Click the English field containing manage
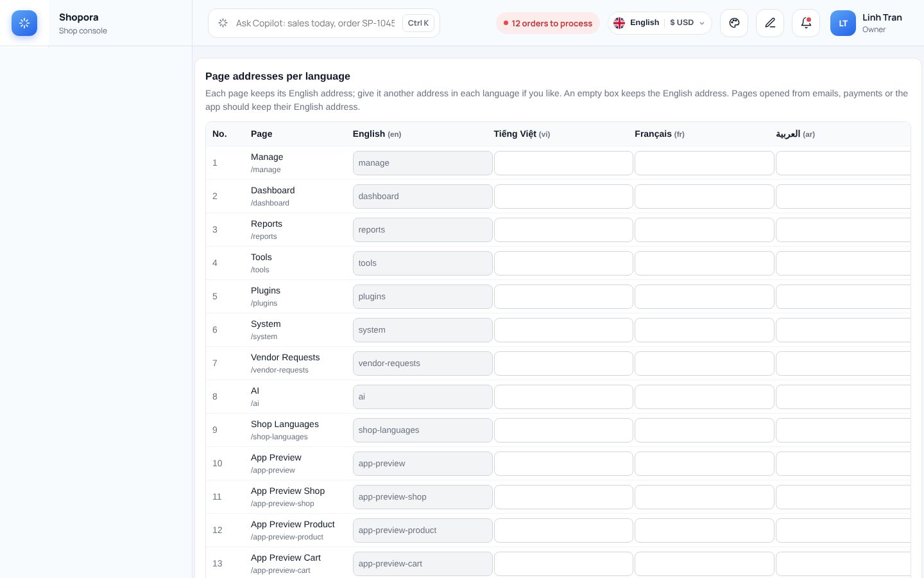 422,163
